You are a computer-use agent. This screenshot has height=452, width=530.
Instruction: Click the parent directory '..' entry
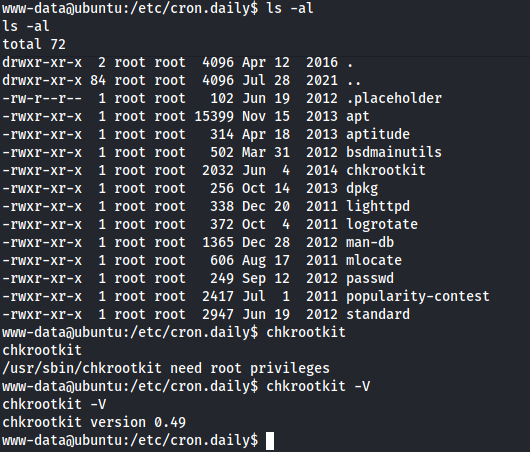click(354, 80)
